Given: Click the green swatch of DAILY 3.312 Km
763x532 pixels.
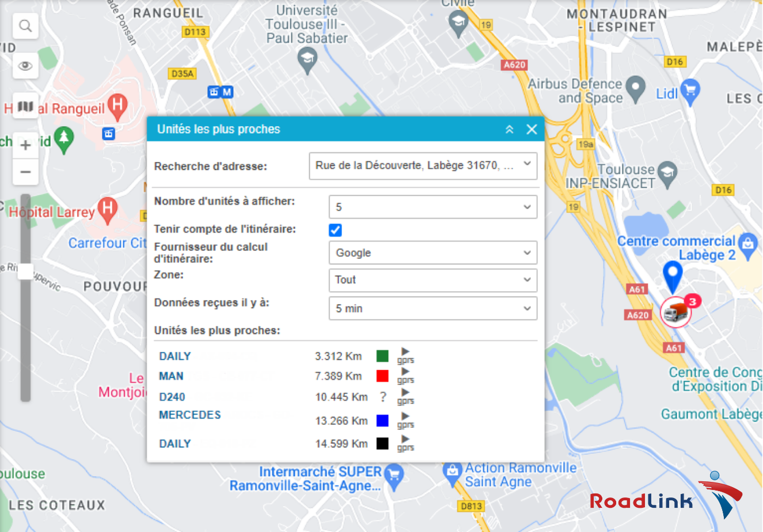Looking at the screenshot, I should [x=382, y=356].
